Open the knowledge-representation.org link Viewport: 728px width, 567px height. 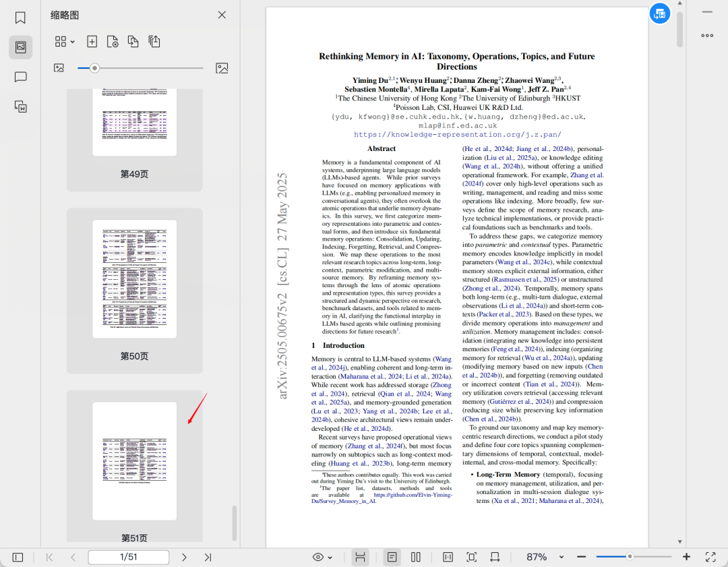(x=457, y=134)
